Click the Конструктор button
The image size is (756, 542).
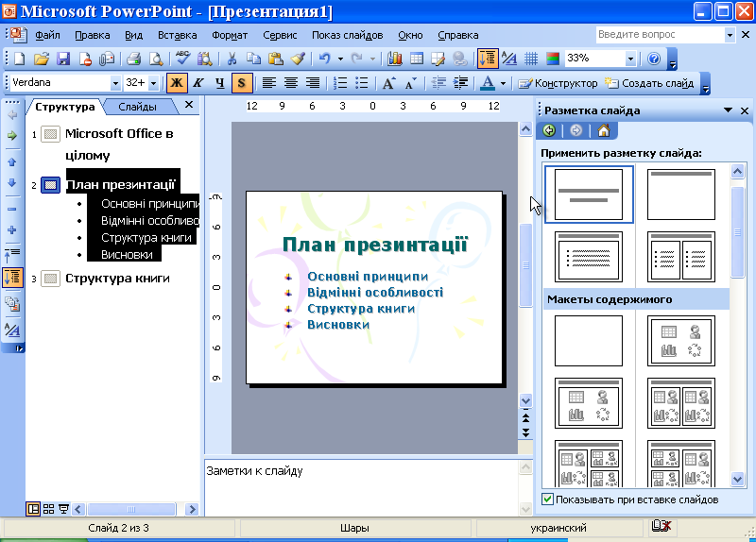[x=558, y=83]
